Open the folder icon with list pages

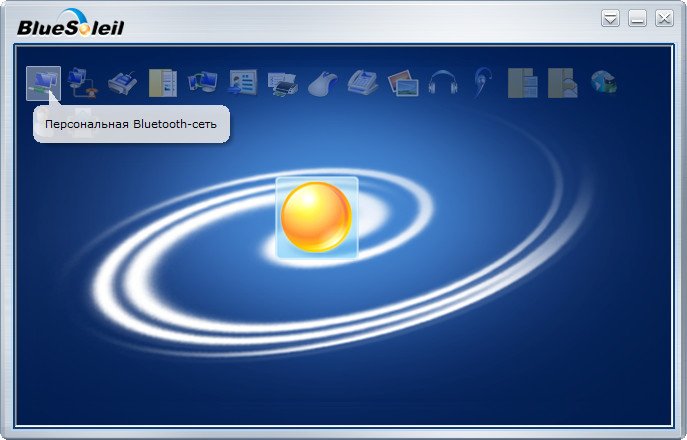[523, 83]
